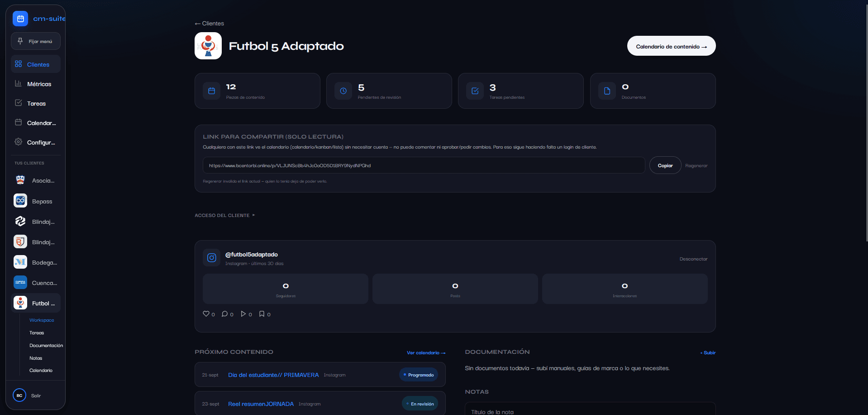Select the Futbol ... client in sidebar
868x415 pixels.
click(x=36, y=303)
